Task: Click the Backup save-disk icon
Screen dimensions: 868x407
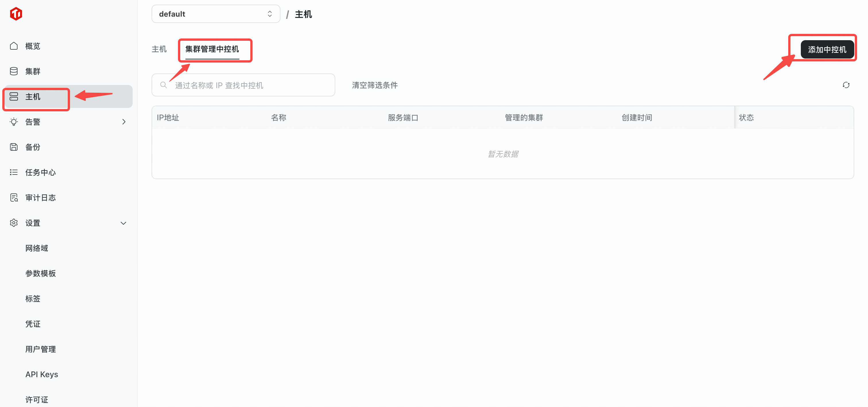Action: [14, 147]
